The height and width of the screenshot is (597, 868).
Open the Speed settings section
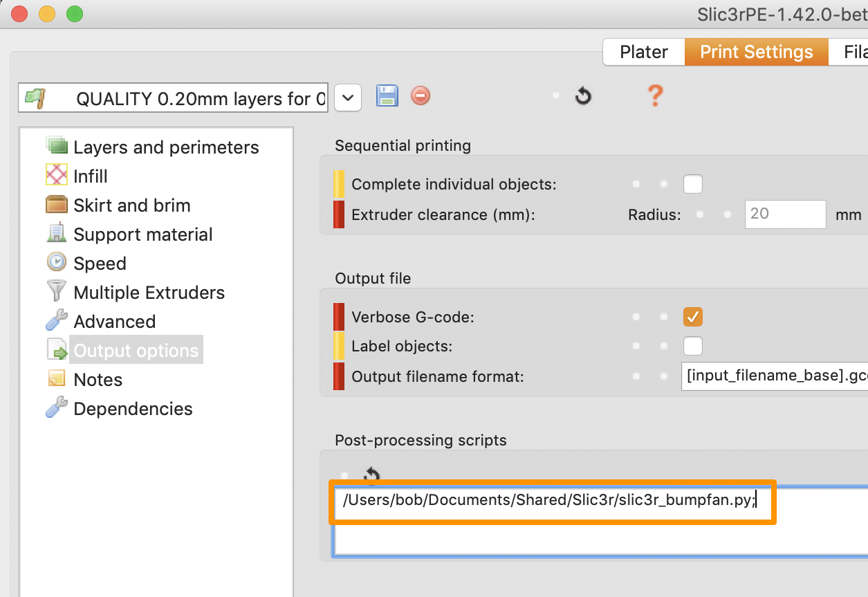coord(100,263)
